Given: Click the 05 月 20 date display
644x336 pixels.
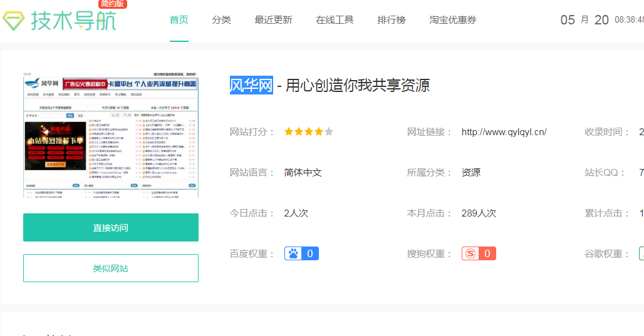Looking at the screenshot, I should tap(584, 19).
